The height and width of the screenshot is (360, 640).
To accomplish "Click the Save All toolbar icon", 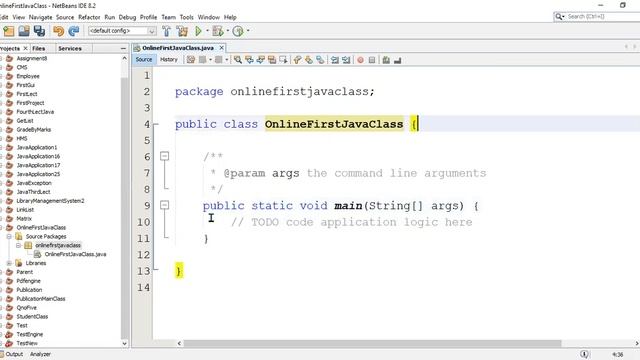I will click(x=39, y=31).
